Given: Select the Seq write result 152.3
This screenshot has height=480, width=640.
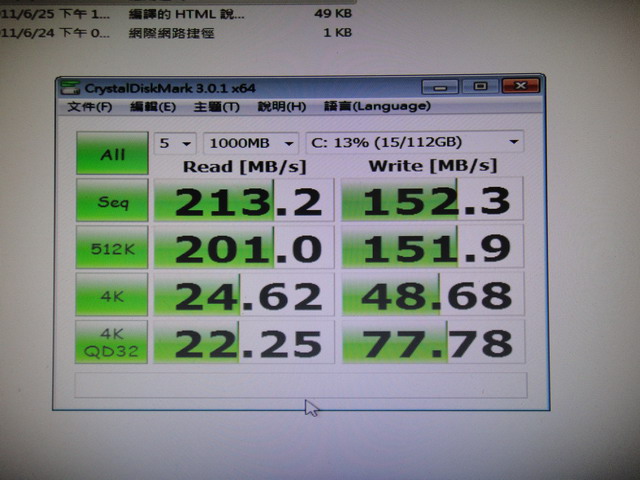Looking at the screenshot, I should tap(432, 199).
